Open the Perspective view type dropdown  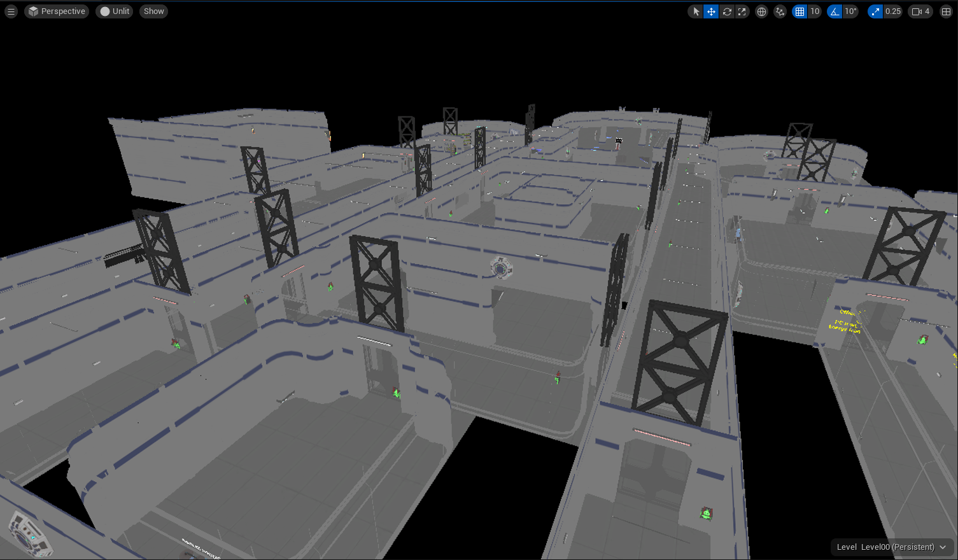click(57, 11)
